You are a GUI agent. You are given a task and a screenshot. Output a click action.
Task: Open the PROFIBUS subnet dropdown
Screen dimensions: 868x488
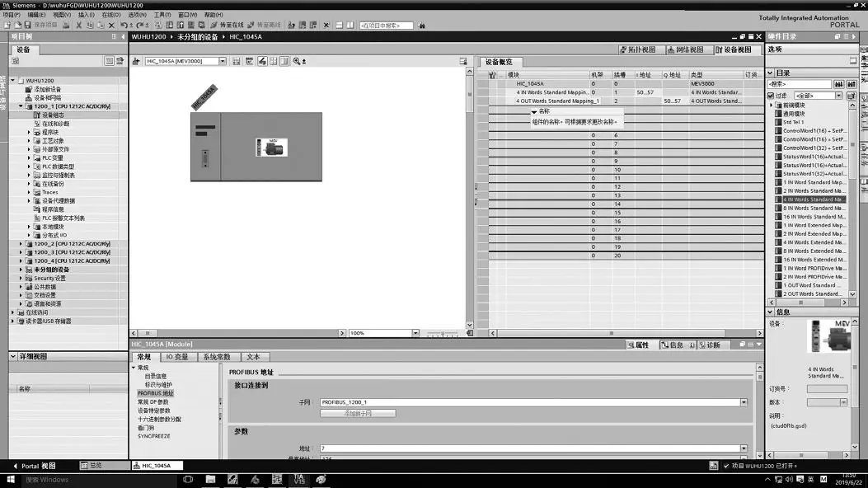tap(744, 402)
